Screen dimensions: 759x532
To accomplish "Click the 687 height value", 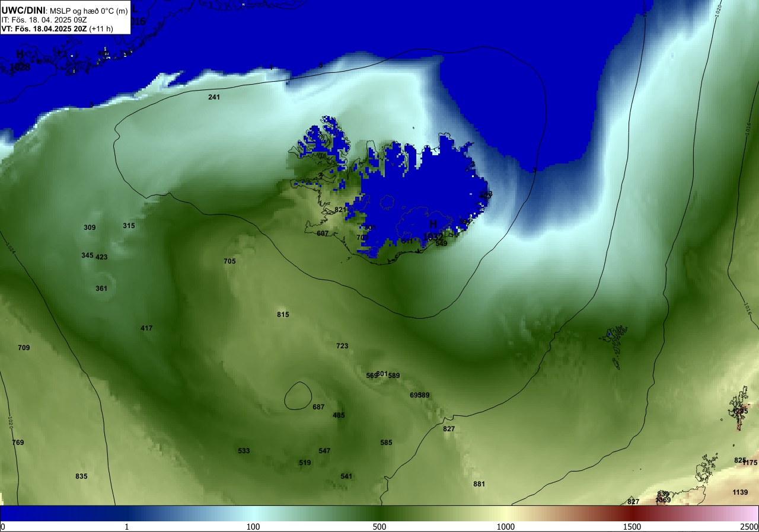I will [318, 407].
